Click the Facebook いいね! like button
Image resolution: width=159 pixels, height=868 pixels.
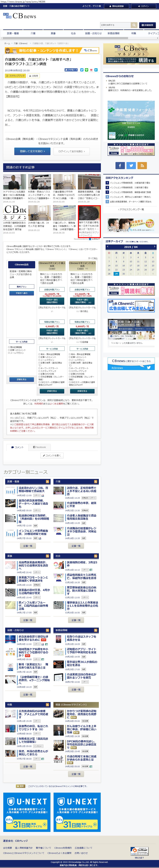point(71,70)
